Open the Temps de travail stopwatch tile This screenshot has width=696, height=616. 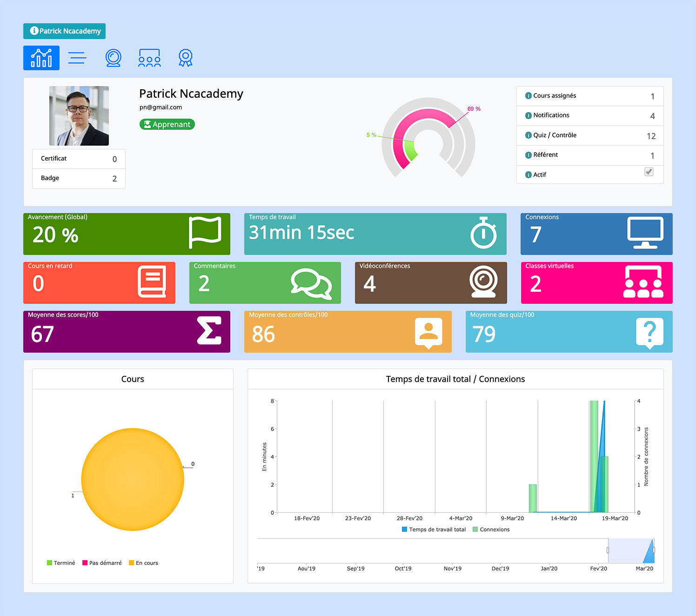[375, 234]
